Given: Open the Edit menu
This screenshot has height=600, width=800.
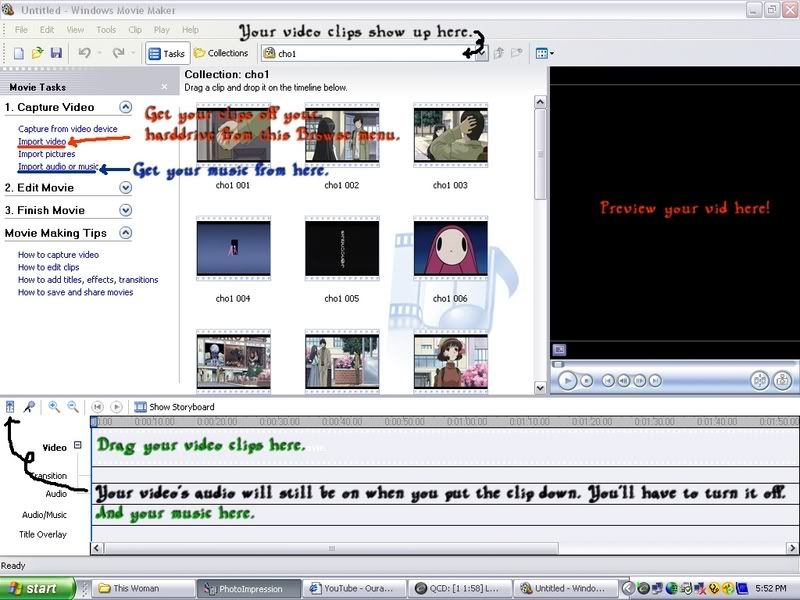Looking at the screenshot, I should pyautogui.click(x=47, y=30).
